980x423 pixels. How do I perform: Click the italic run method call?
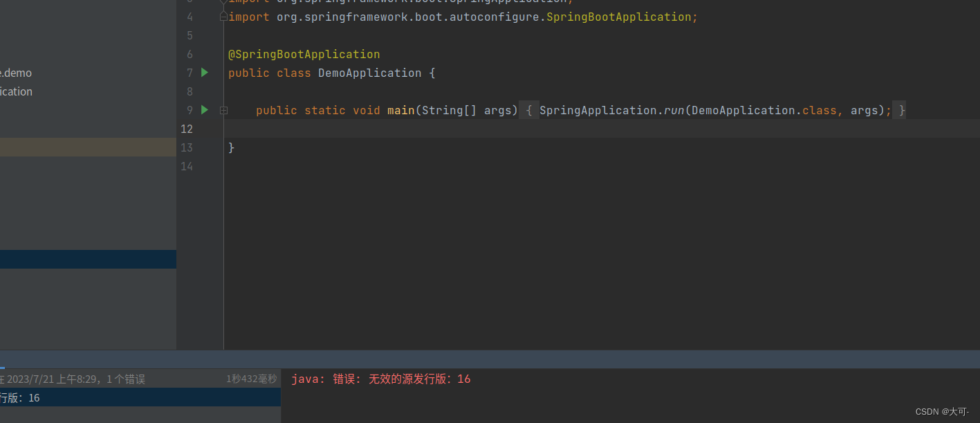tap(674, 110)
